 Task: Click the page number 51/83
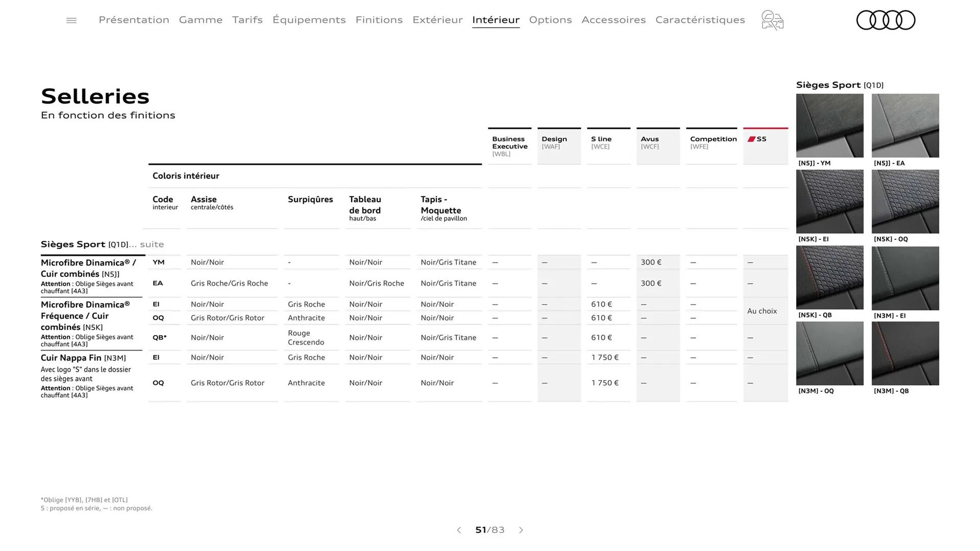(x=490, y=530)
